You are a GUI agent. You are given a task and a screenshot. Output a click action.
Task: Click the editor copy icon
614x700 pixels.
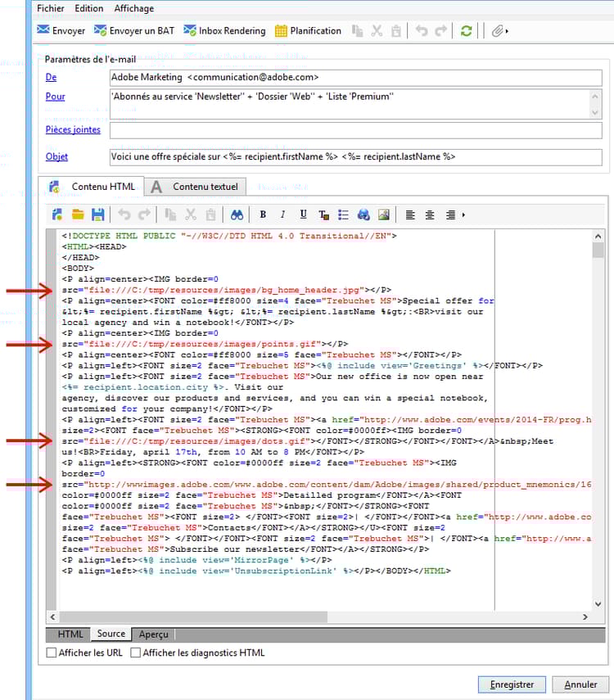[x=170, y=215]
